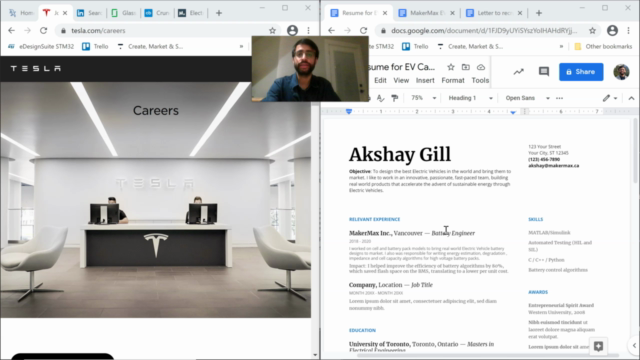Show the side panel with the bottom-right chevron
This screenshot has width=640, height=360.
pos(634,346)
